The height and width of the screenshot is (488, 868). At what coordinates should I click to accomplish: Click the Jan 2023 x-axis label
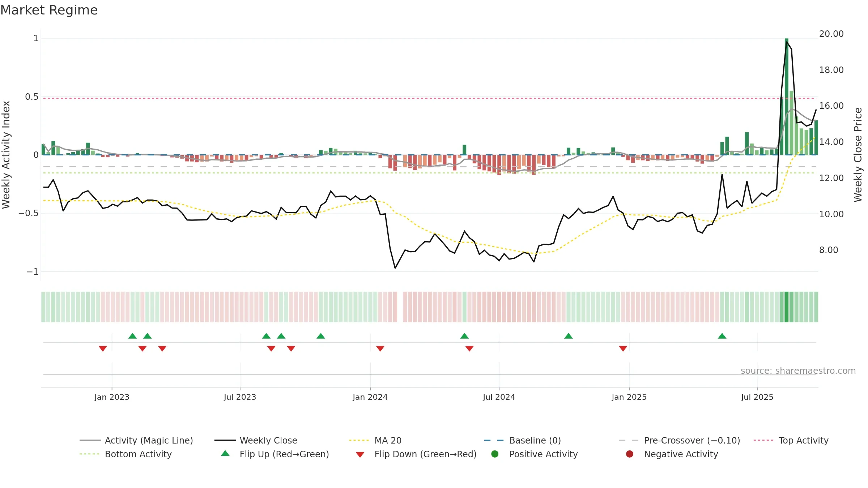112,397
